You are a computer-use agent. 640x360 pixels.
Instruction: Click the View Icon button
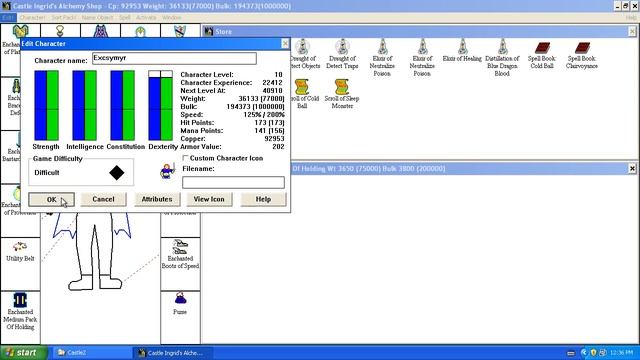(x=209, y=199)
